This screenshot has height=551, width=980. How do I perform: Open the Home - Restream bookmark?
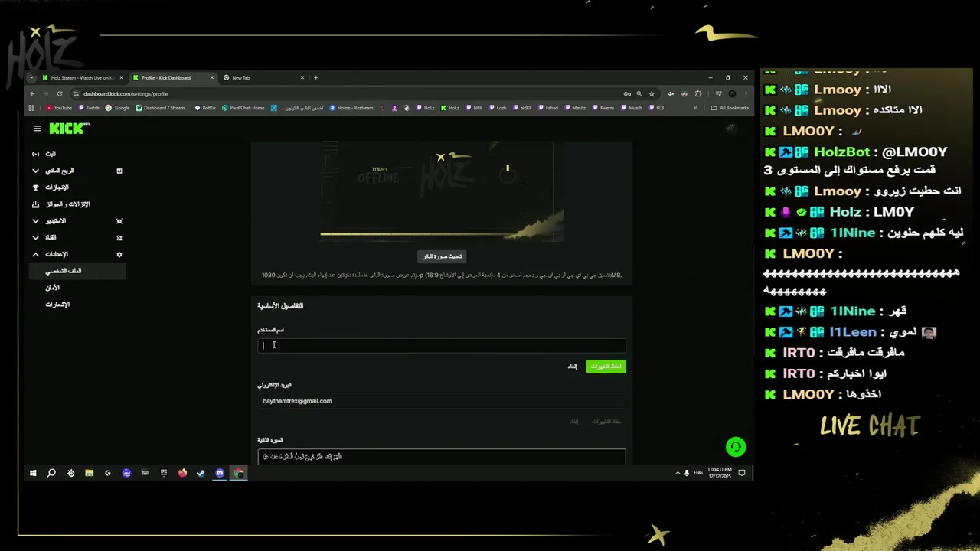coord(351,108)
